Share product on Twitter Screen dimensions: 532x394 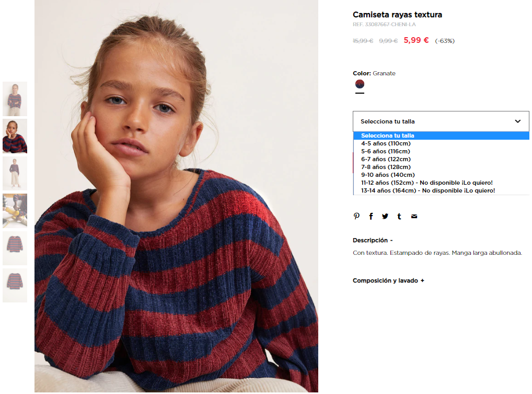(x=385, y=217)
